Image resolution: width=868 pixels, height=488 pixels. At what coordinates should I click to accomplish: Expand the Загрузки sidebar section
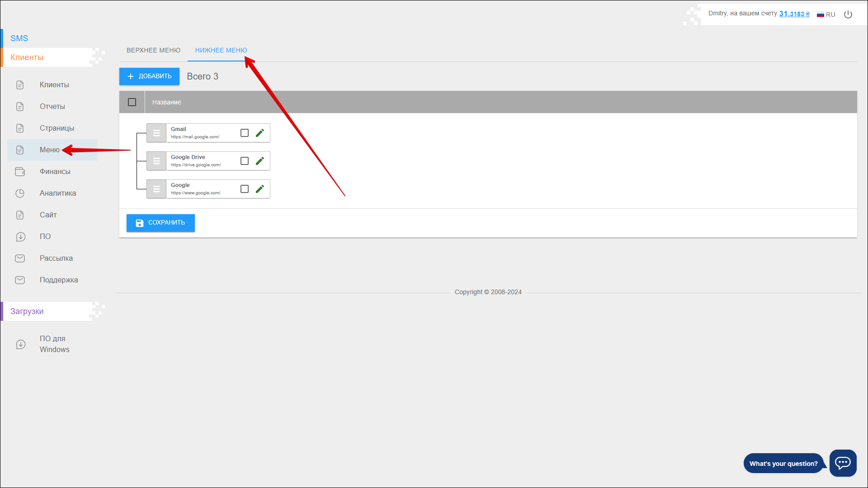tap(27, 311)
